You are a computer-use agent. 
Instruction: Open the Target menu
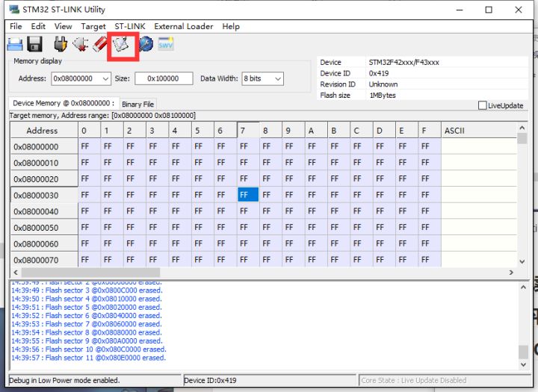93,26
